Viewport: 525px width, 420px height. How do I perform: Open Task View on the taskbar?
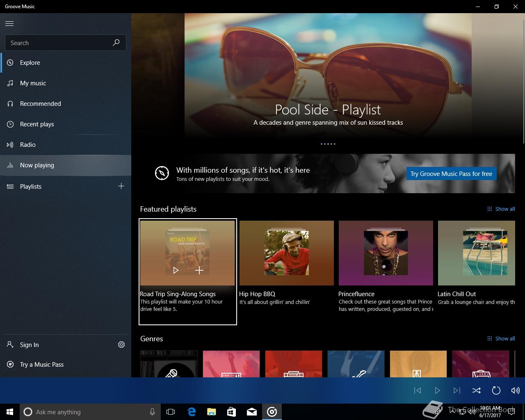[x=171, y=412]
